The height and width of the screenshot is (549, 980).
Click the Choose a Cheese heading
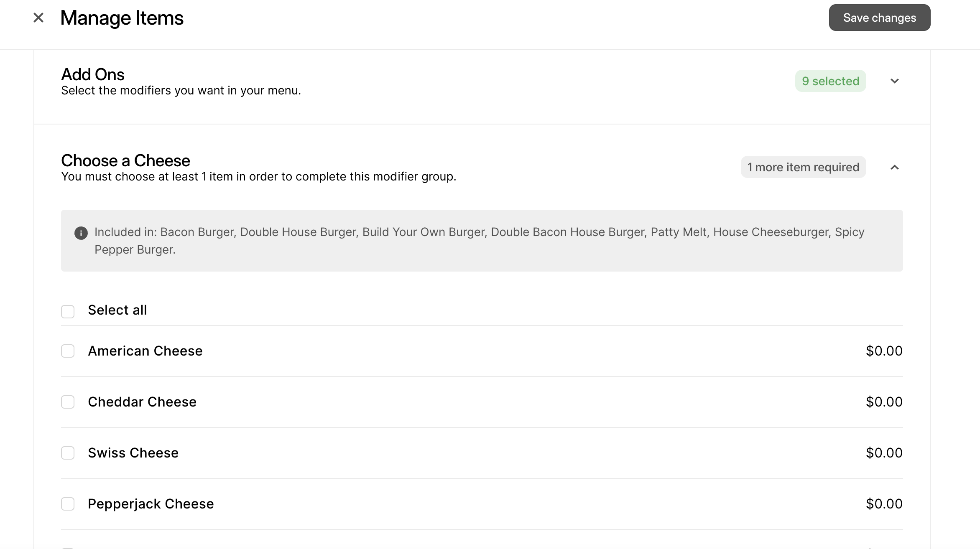pos(125,160)
